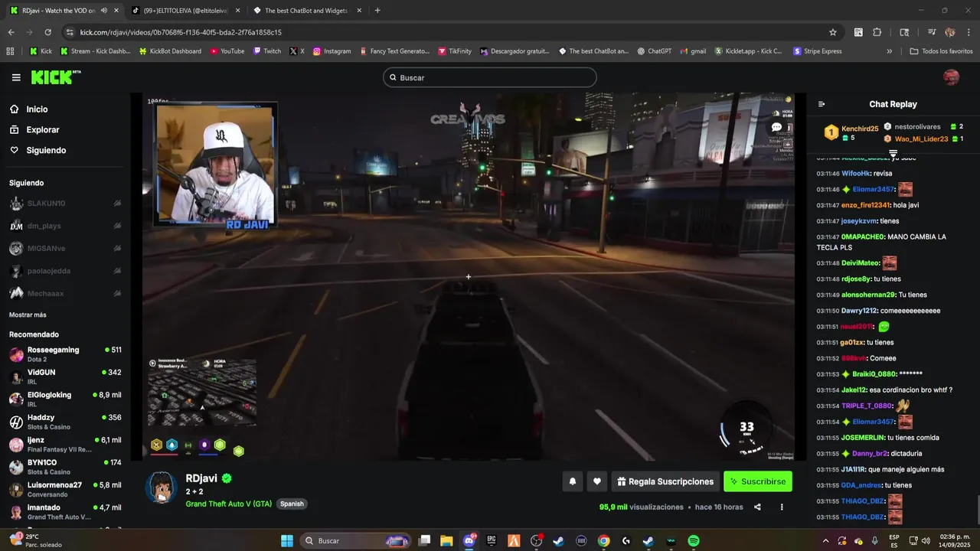The image size is (980, 551).
Task: Click the green KICK logo
Action: 55,77
